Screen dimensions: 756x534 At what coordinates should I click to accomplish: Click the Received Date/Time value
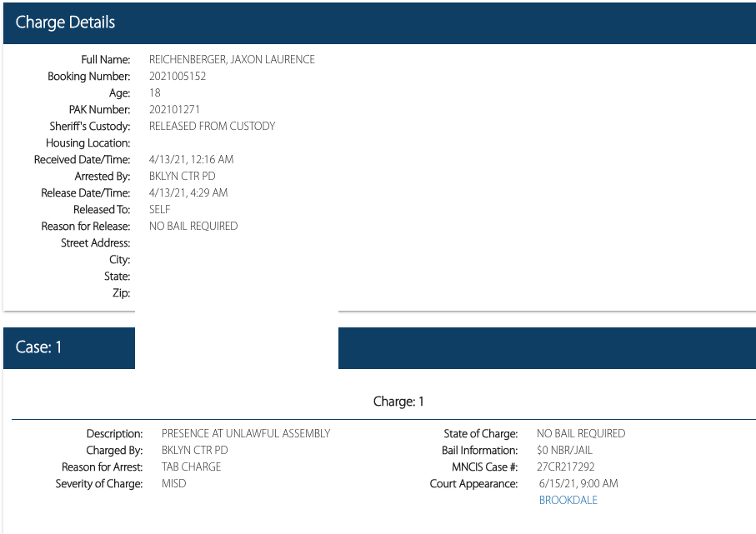click(x=191, y=159)
